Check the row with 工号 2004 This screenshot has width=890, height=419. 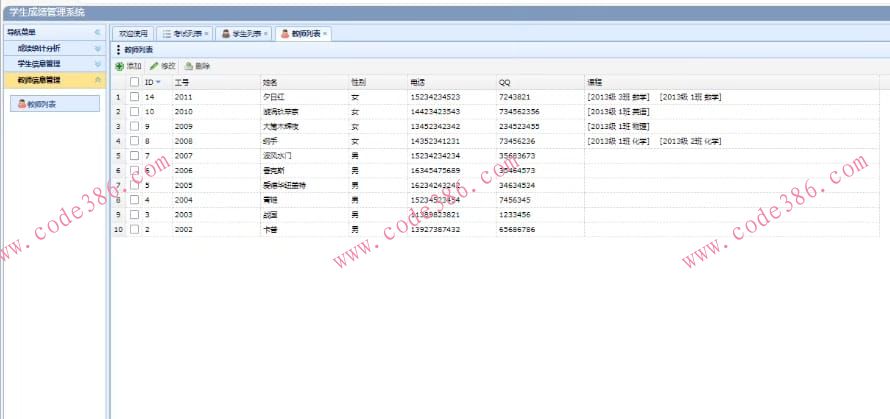pos(135,200)
